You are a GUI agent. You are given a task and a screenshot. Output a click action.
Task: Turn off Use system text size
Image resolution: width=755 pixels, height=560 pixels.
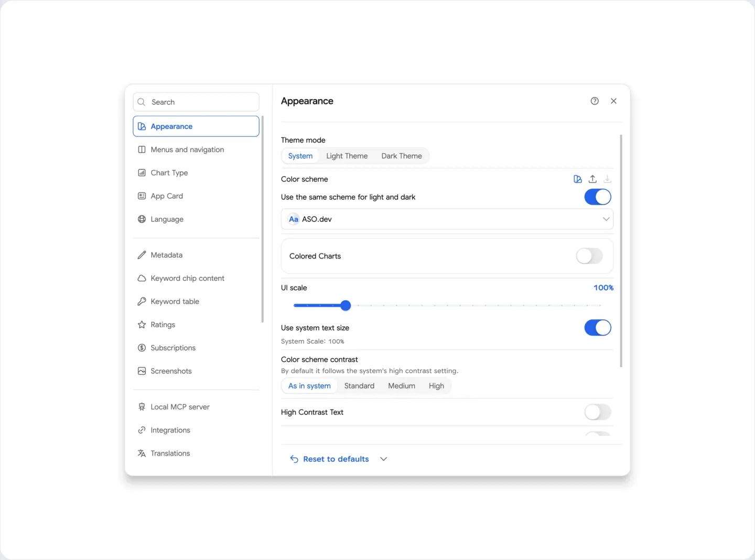pos(598,328)
